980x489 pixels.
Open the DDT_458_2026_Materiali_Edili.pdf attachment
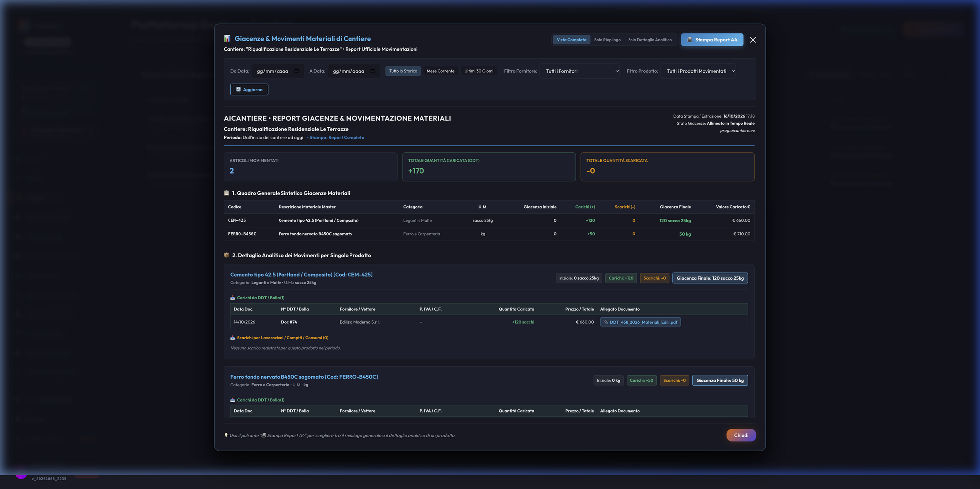(x=640, y=322)
